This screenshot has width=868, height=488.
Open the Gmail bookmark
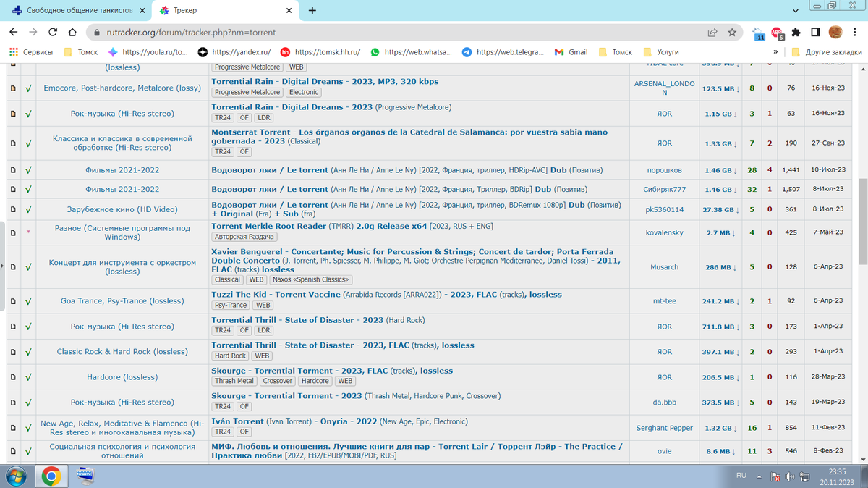tap(571, 52)
